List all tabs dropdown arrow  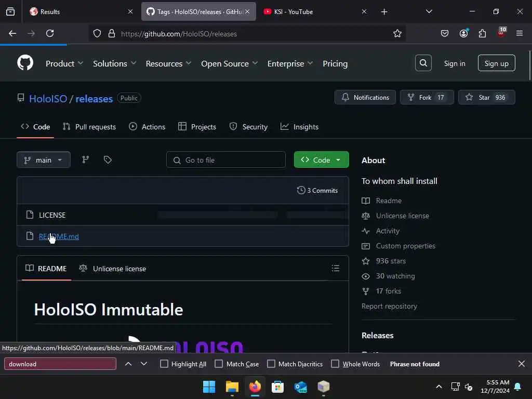(429, 12)
